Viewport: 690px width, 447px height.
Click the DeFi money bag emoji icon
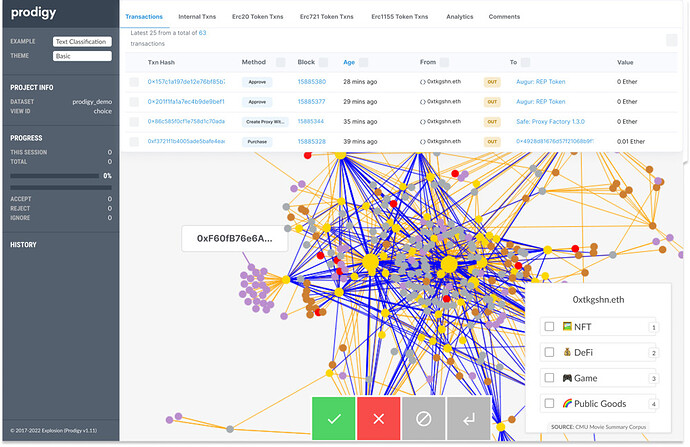pyautogui.click(x=567, y=352)
